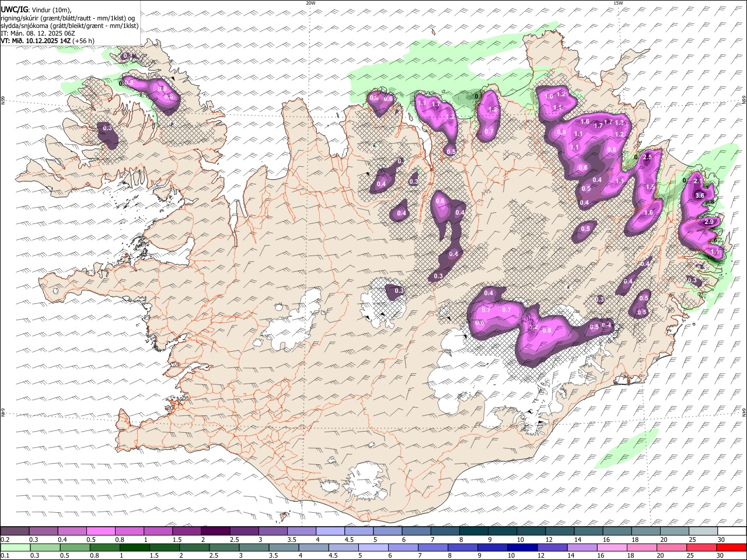Click the 2.1 snowfall value on map
The width and height of the screenshot is (747, 560).
[698, 181]
